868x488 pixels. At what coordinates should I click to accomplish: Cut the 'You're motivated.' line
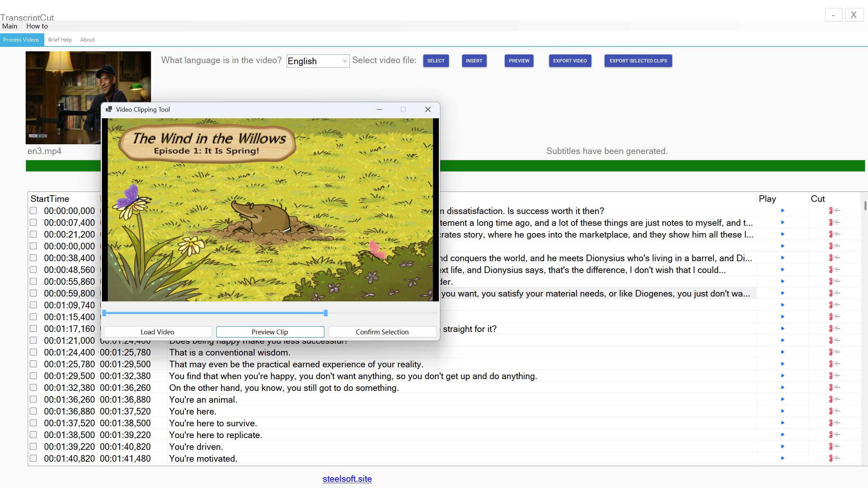click(834, 458)
